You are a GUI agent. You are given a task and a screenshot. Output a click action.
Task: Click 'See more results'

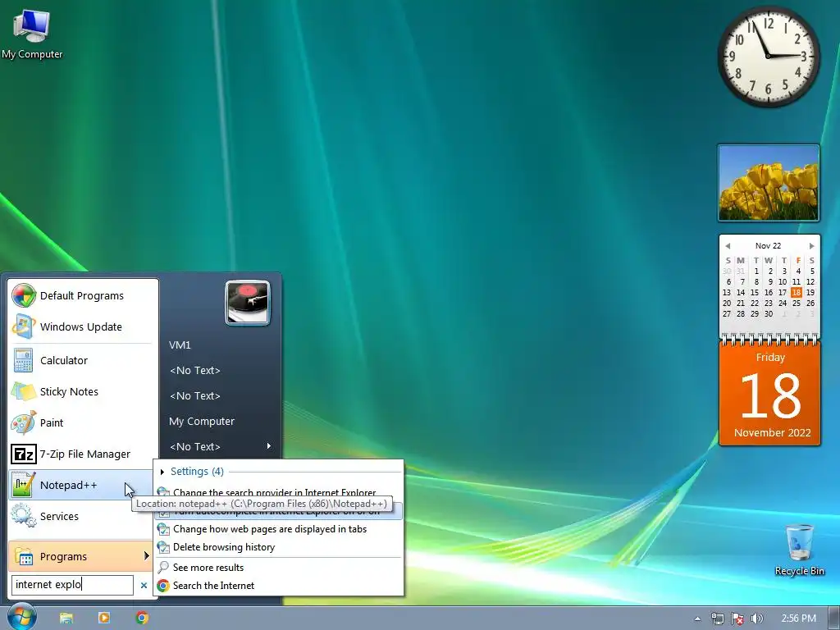pos(279,568)
